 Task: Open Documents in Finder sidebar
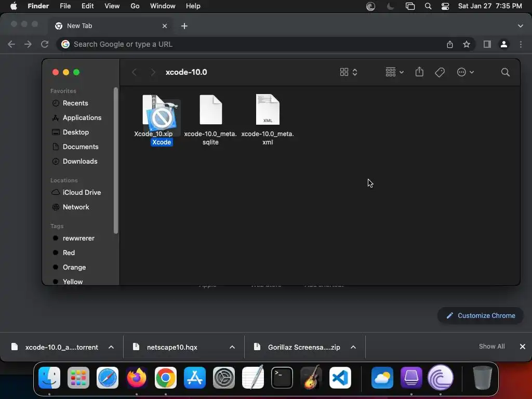coord(81,147)
